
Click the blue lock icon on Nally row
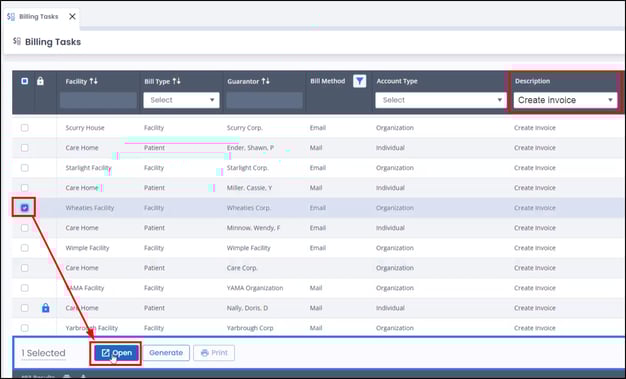point(46,308)
